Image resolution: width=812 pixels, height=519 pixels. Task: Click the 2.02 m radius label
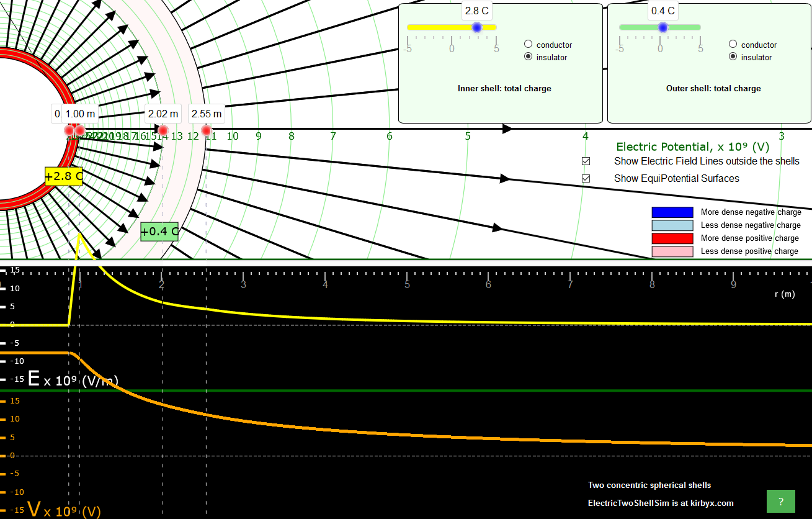click(x=163, y=114)
